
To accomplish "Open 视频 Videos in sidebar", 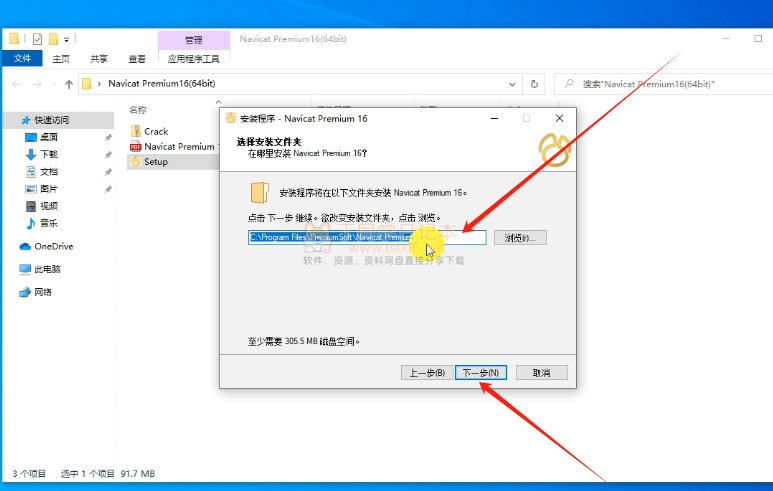I will click(49, 206).
